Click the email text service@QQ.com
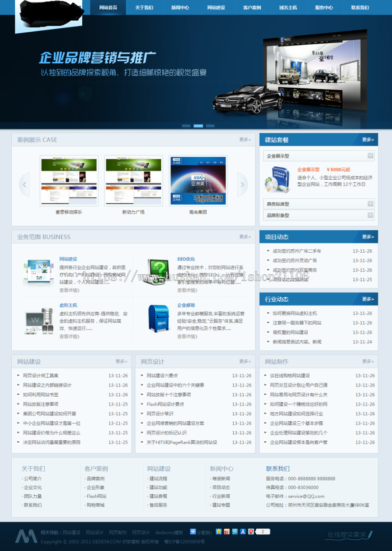 306,496
